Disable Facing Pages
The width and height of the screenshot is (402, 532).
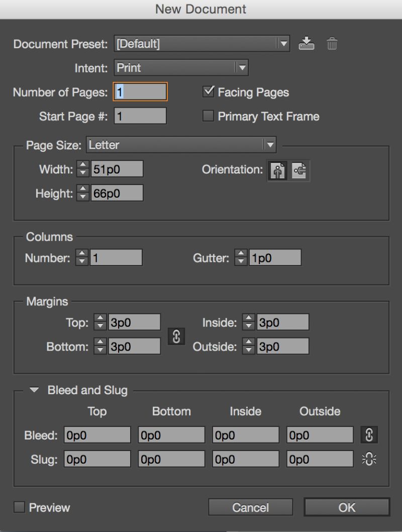click(x=208, y=92)
